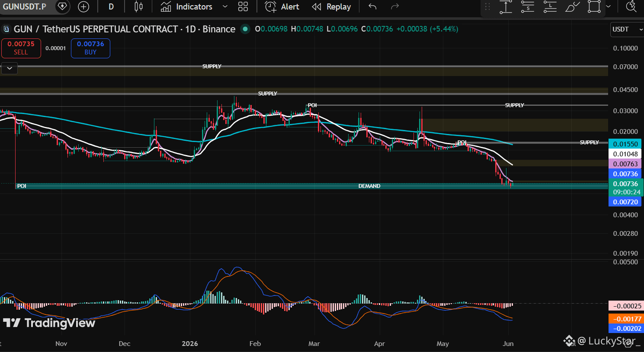Select the POI label at bottom left
The image size is (644, 352).
[x=22, y=186]
